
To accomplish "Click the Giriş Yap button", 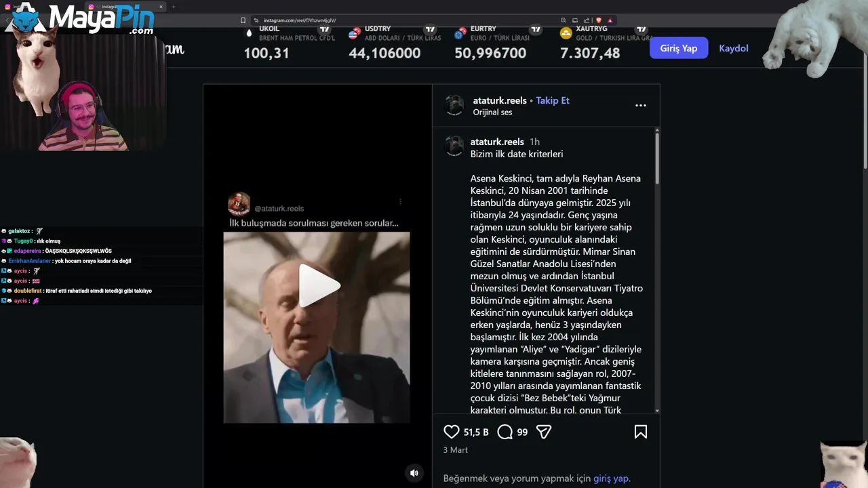I will coord(679,48).
